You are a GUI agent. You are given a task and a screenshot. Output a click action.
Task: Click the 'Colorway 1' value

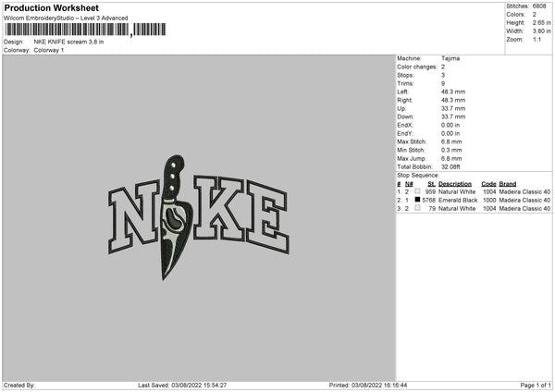pos(49,50)
